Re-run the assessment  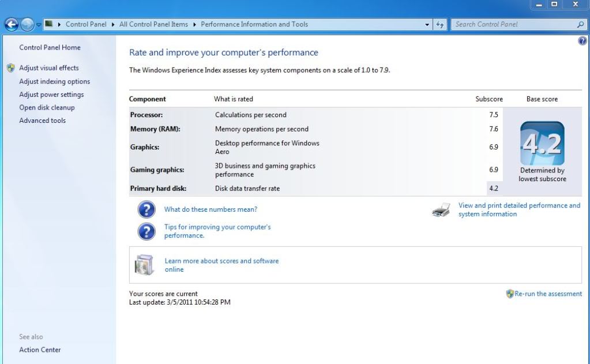(x=548, y=294)
